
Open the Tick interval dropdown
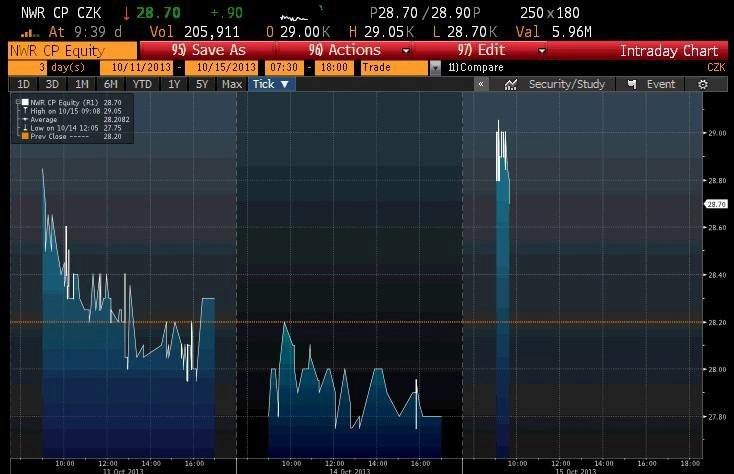[x=272, y=84]
